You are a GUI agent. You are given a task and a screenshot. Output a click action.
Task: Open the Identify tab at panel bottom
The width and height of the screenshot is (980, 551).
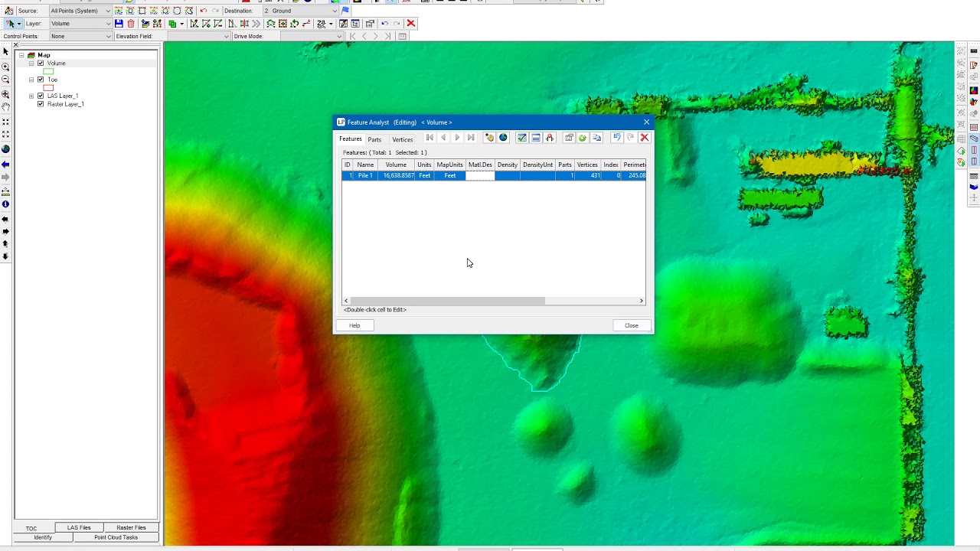pyautogui.click(x=43, y=537)
